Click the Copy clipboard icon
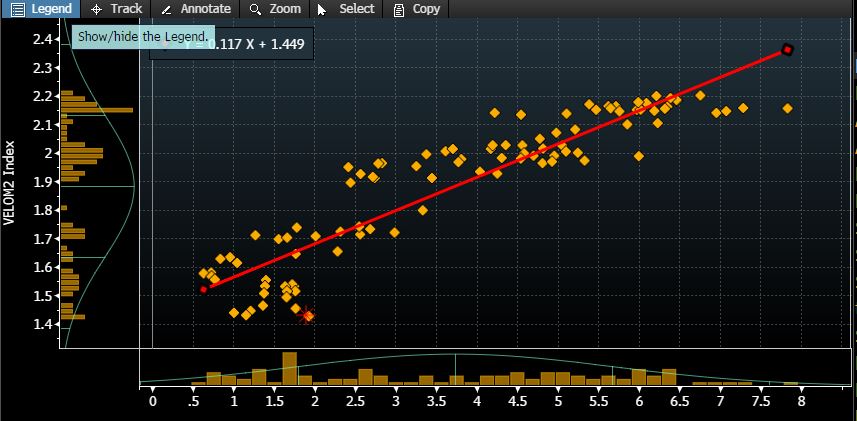The height and width of the screenshot is (421, 857). click(x=399, y=9)
